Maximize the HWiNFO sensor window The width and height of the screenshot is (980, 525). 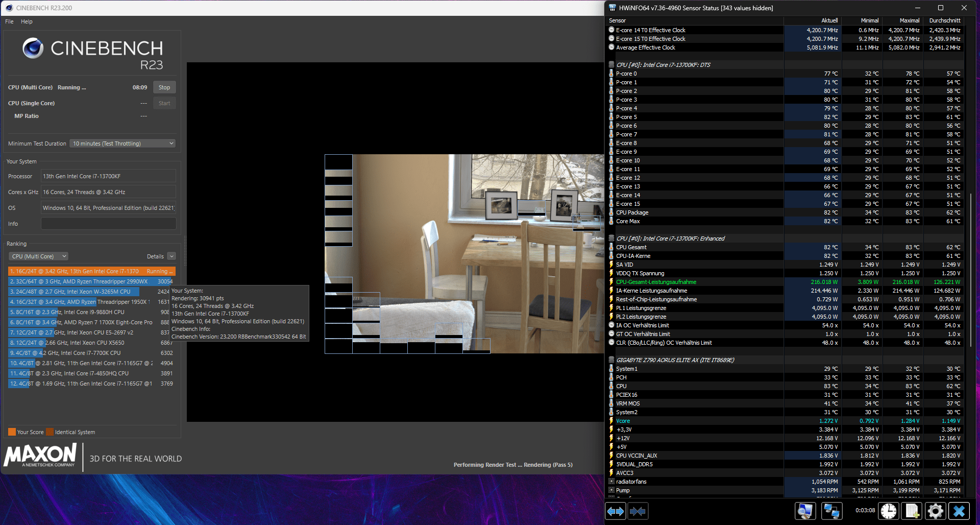[941, 8]
